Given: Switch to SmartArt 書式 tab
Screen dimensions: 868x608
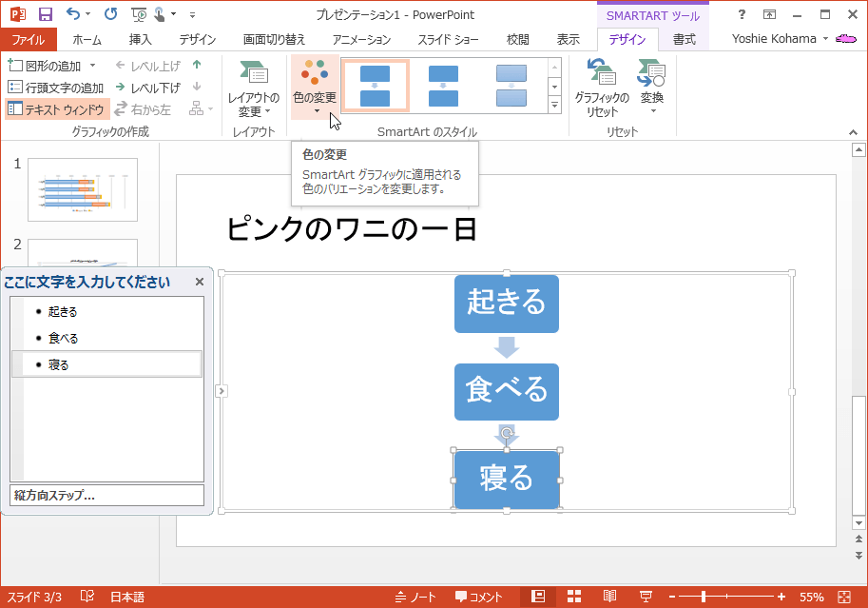Looking at the screenshot, I should [x=685, y=39].
